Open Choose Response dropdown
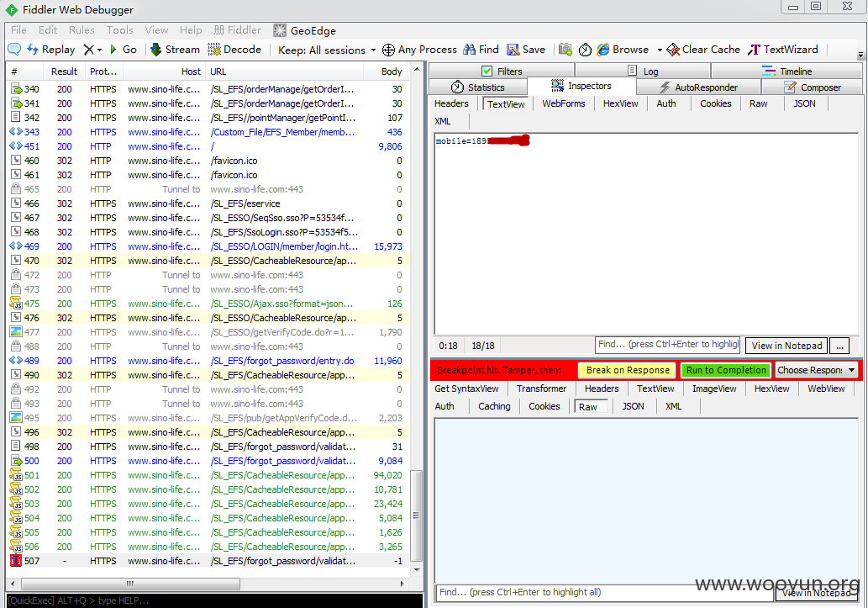This screenshot has width=868, height=608. pyautogui.click(x=816, y=370)
